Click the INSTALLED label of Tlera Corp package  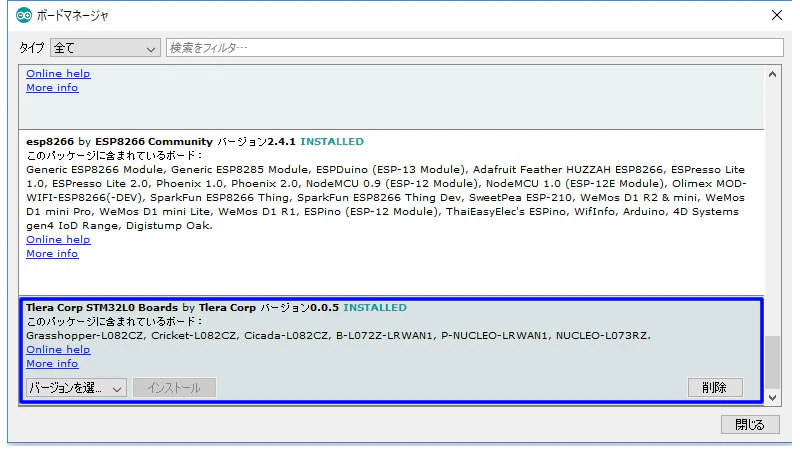(x=375, y=308)
